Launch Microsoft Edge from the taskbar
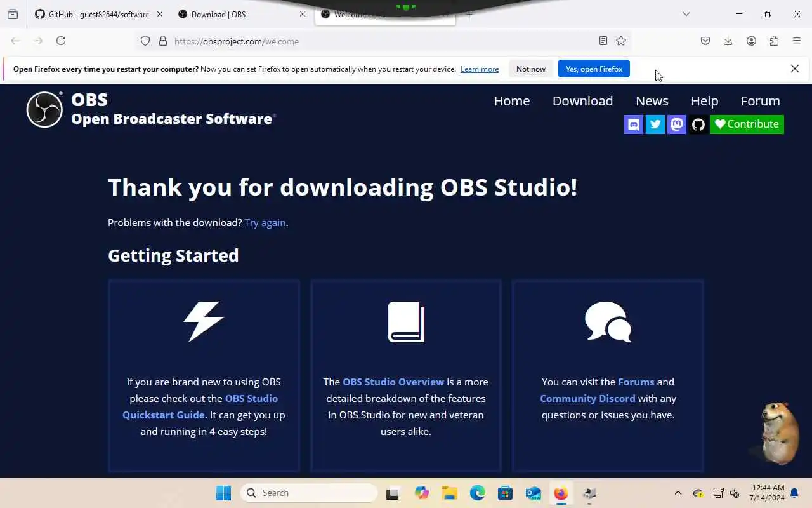812x508 pixels. (478, 493)
